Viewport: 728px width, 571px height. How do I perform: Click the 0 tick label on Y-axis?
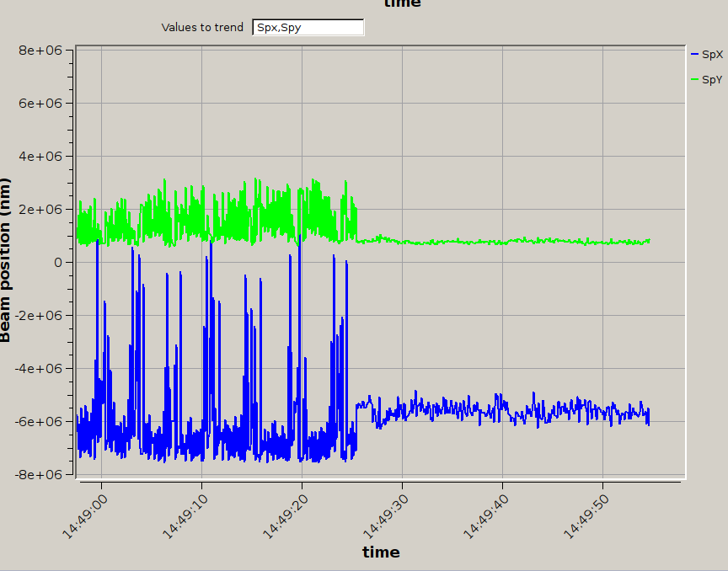[58, 262]
